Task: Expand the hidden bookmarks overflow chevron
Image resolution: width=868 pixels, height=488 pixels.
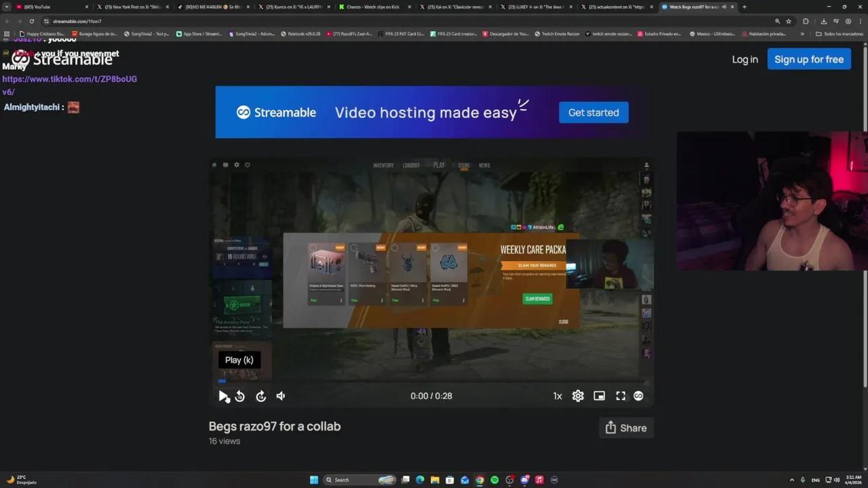Action: pyautogui.click(x=802, y=33)
